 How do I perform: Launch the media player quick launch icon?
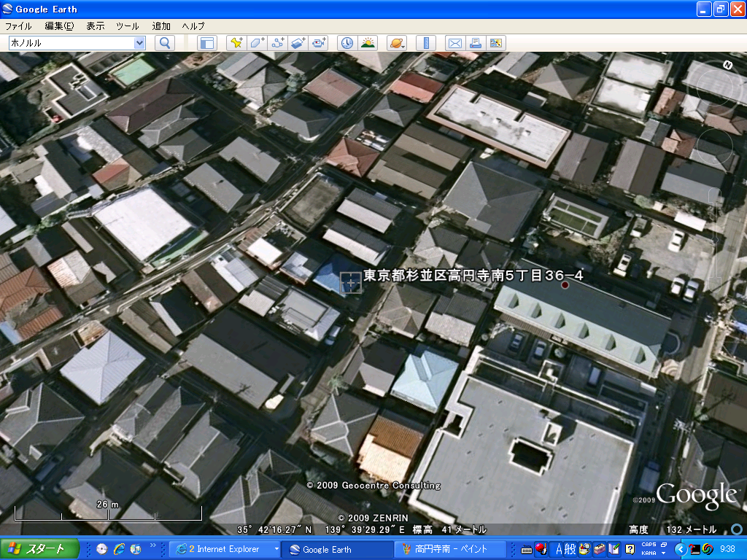pos(102,549)
